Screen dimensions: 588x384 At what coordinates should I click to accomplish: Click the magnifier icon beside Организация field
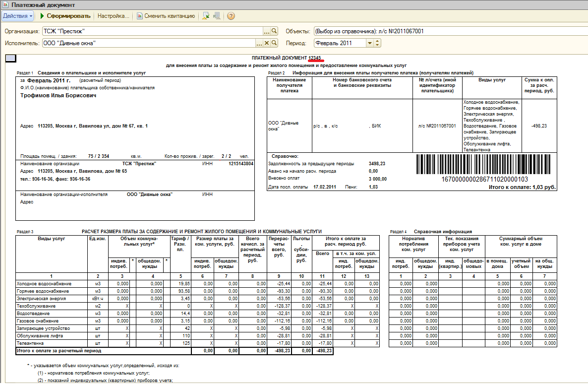(274, 31)
